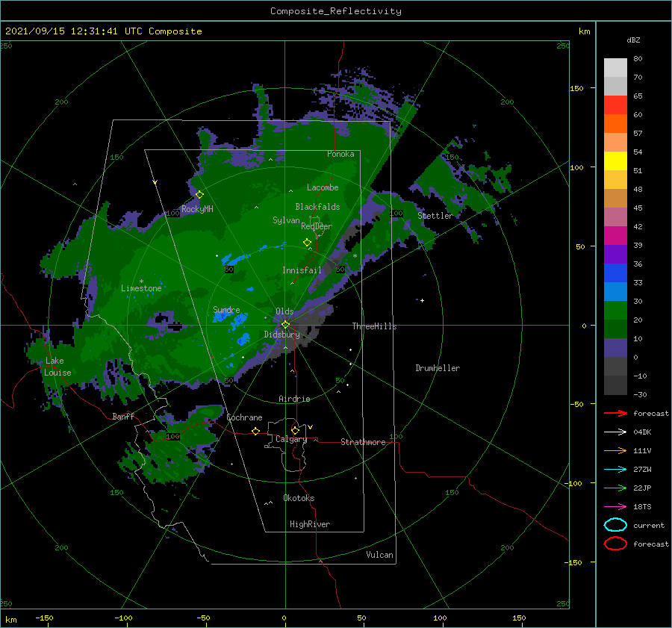Click the HighRiver label
The width and height of the screenshot is (672, 628).
[x=310, y=524]
